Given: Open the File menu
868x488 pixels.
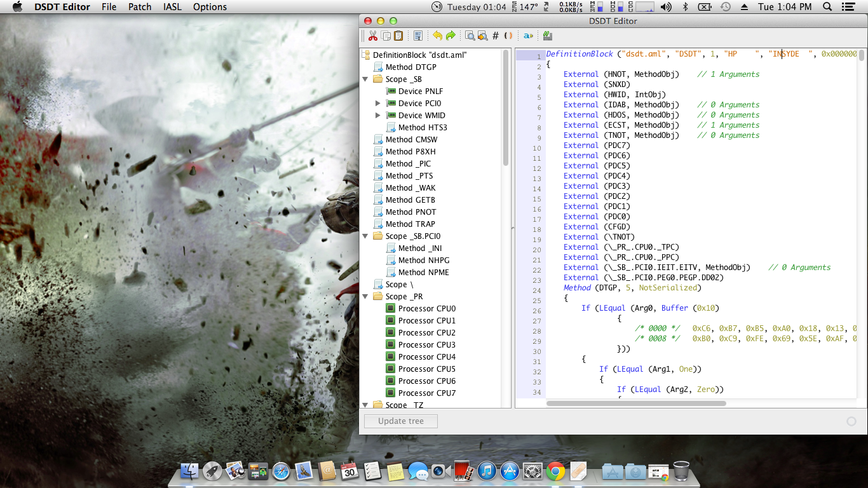Looking at the screenshot, I should tap(109, 7).
